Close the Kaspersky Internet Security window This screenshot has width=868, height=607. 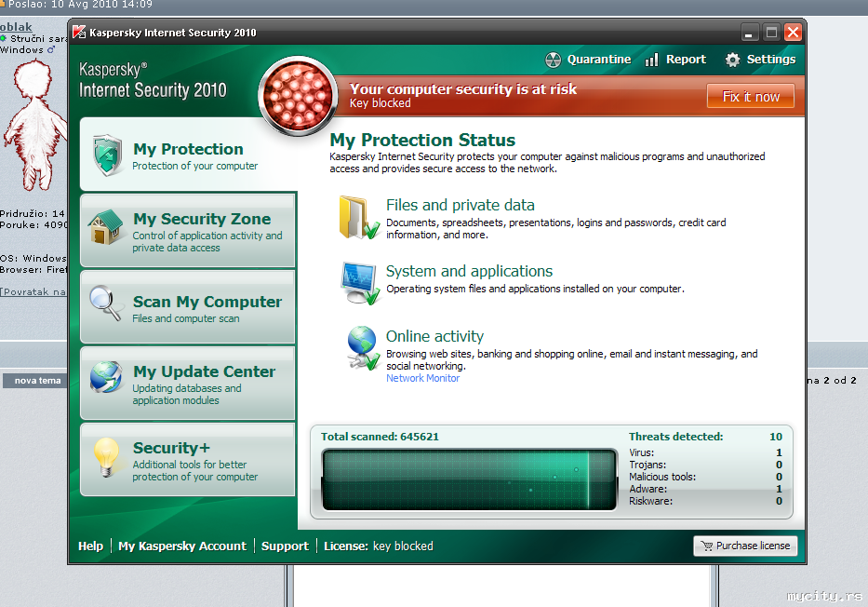(793, 33)
